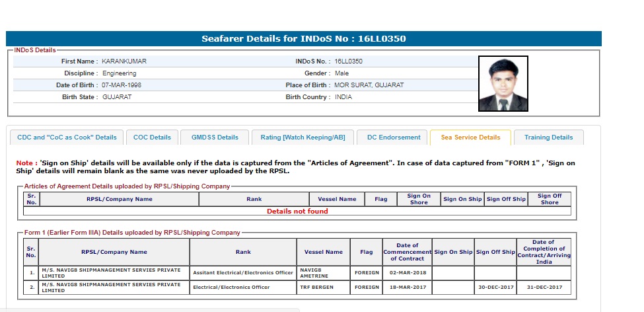Switch to the DC Endorsement tab
This screenshot has width=644, height=312.
tap(393, 137)
